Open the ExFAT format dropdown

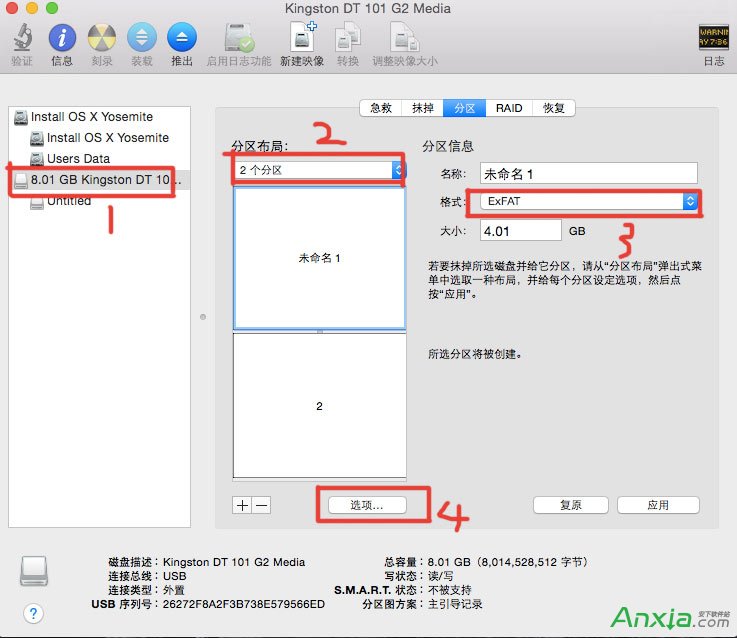(589, 202)
